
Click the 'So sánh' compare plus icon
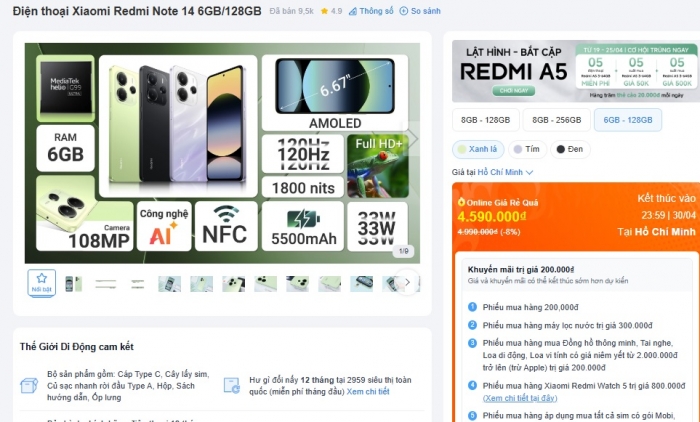[403, 11]
